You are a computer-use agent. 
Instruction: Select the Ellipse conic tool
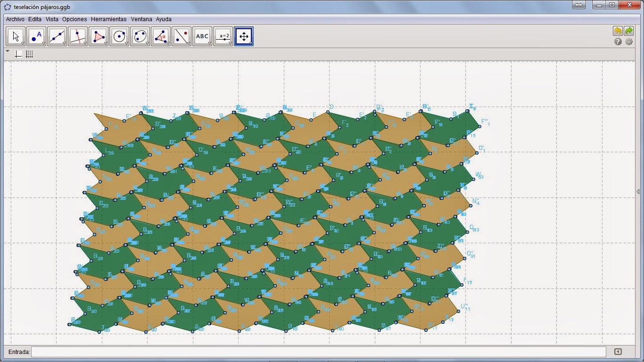[140, 36]
